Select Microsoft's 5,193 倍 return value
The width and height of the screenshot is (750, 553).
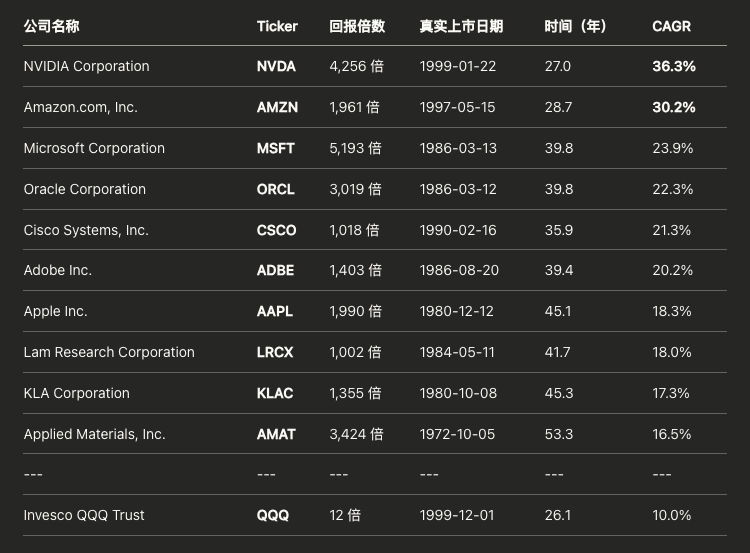click(x=355, y=148)
